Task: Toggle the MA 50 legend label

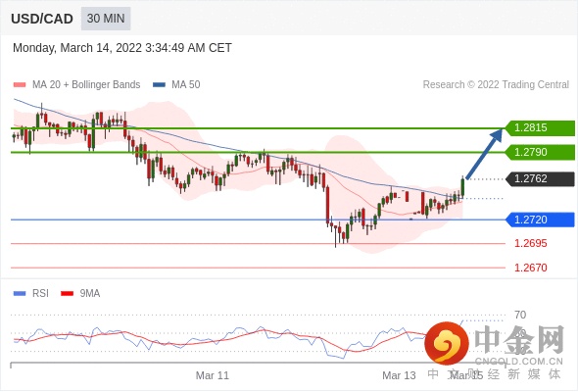Action: [186, 85]
